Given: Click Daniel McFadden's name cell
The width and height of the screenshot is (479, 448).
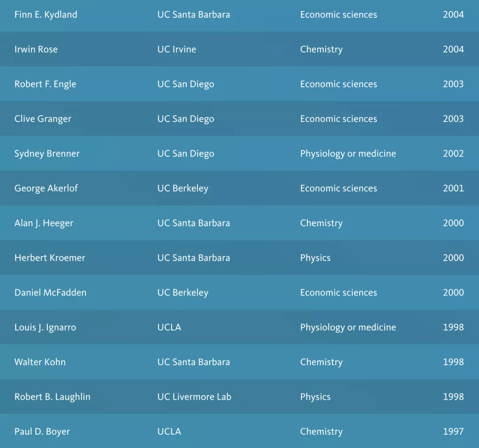Looking at the screenshot, I should coord(51,292).
